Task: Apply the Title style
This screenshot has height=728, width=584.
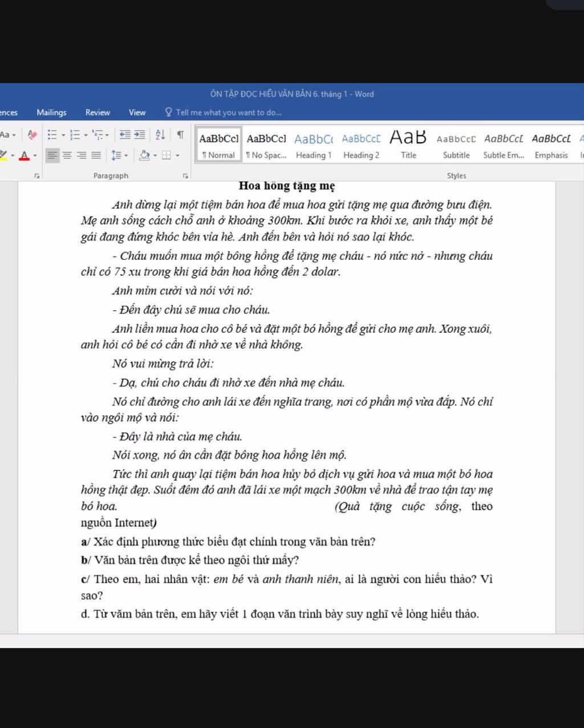Action: click(x=408, y=145)
